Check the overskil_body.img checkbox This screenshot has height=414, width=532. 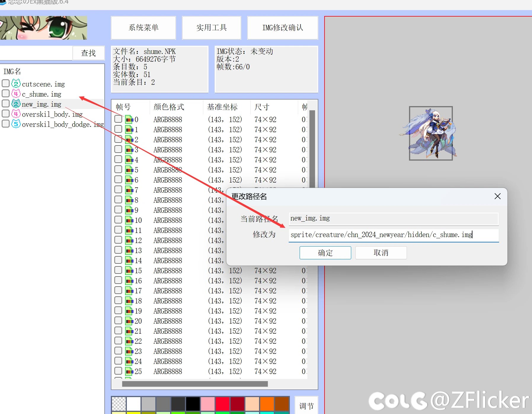[x=6, y=114]
